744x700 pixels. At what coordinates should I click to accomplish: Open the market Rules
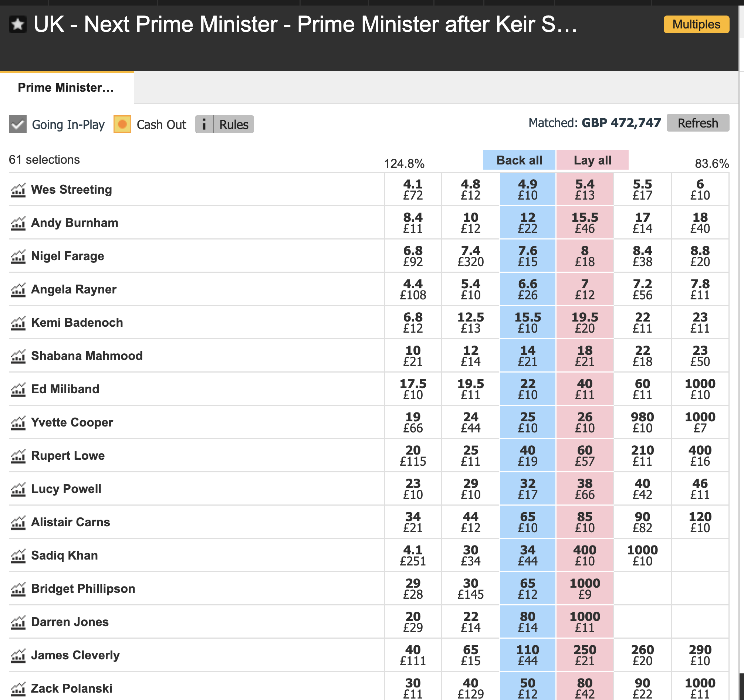click(234, 124)
